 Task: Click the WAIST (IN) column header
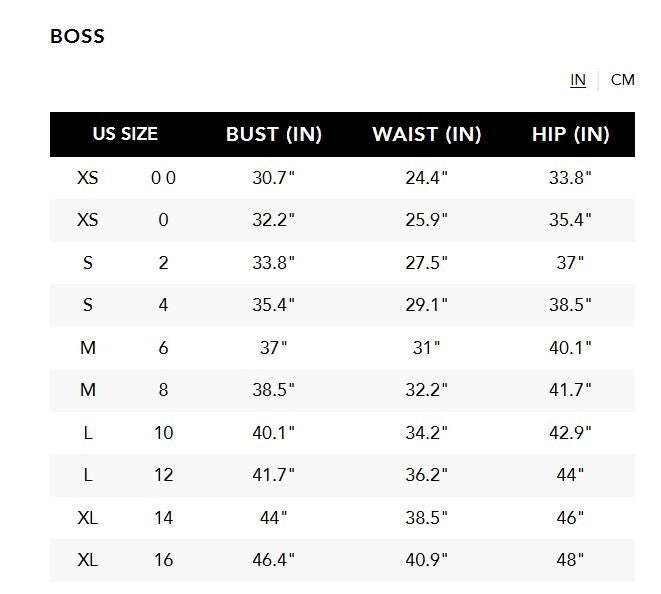click(426, 135)
